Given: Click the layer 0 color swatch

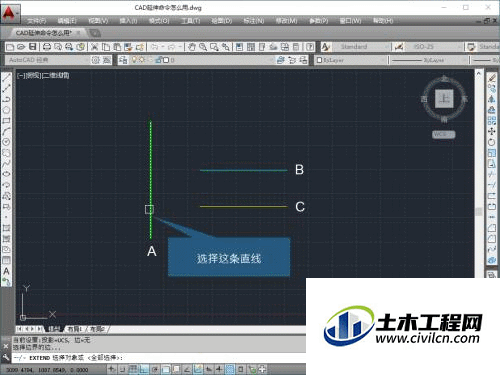Looking at the screenshot, I should 166,60.
